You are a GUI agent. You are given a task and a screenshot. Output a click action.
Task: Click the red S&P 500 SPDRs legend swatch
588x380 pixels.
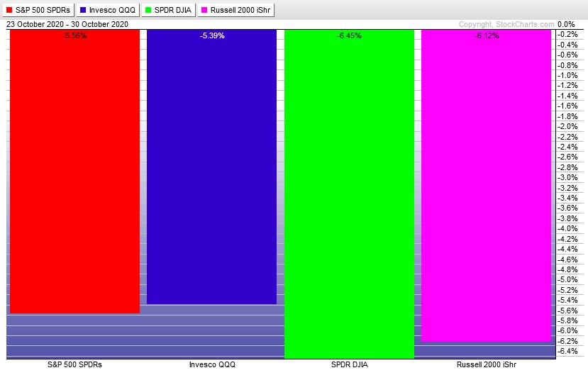coord(9,10)
